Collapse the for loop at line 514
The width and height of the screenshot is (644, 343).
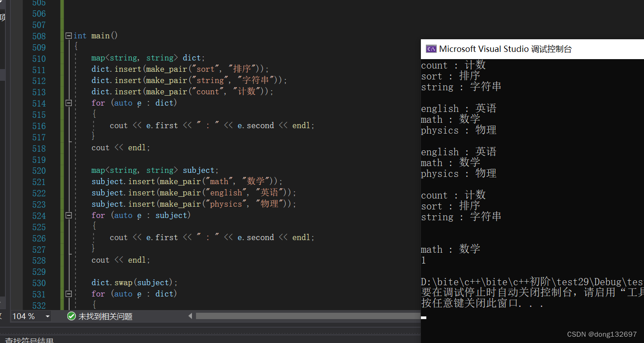(69, 103)
